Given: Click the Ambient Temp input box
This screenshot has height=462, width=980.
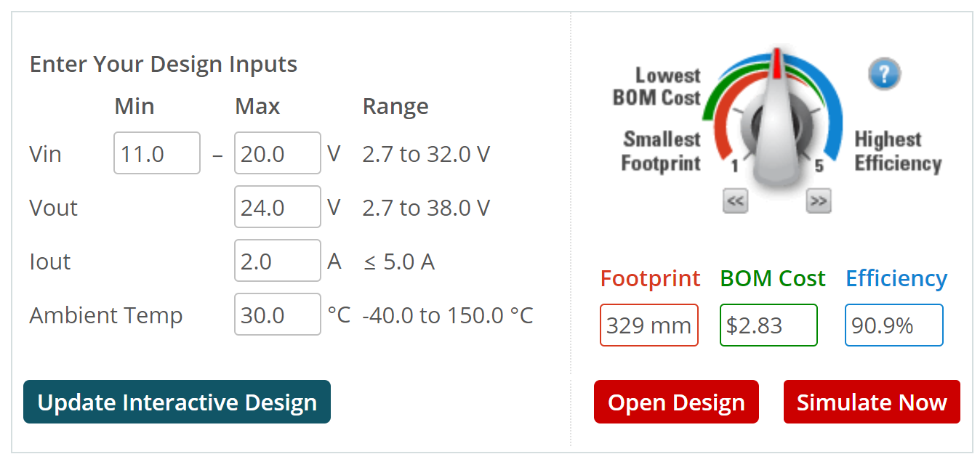Looking at the screenshot, I should (278, 315).
